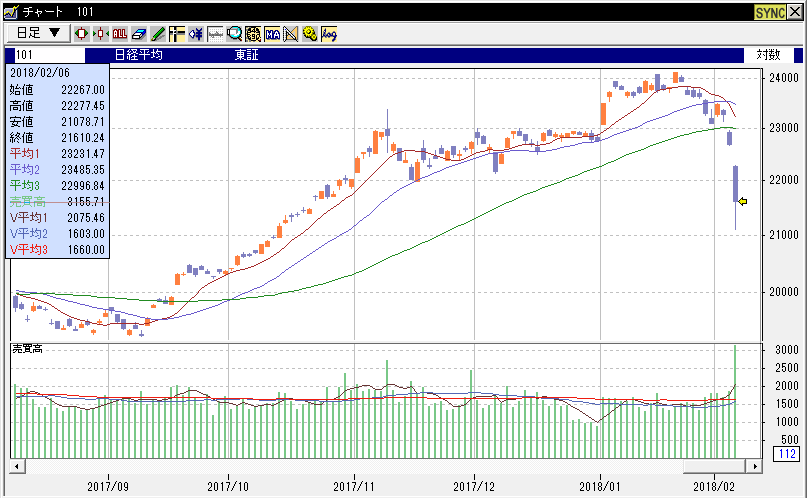
Task: Click the shrink candlestick width icon
Action: point(100,33)
